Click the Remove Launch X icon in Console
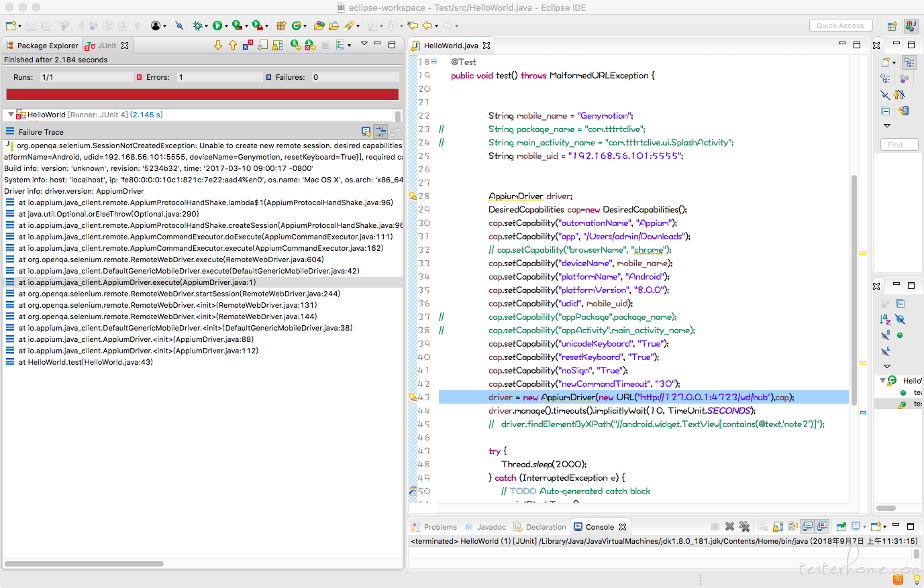The height and width of the screenshot is (588, 924). click(x=729, y=526)
